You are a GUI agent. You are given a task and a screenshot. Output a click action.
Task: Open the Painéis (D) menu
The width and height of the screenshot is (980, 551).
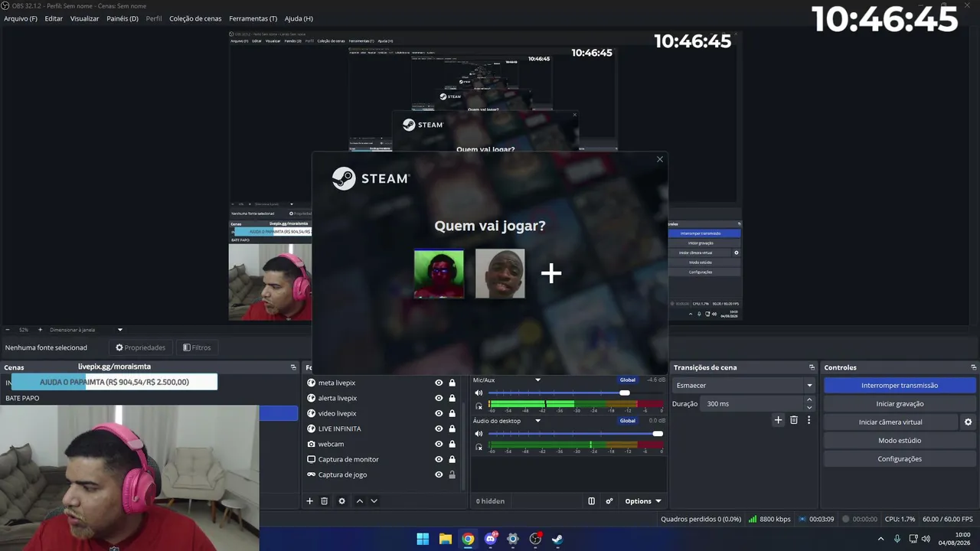tap(122, 18)
